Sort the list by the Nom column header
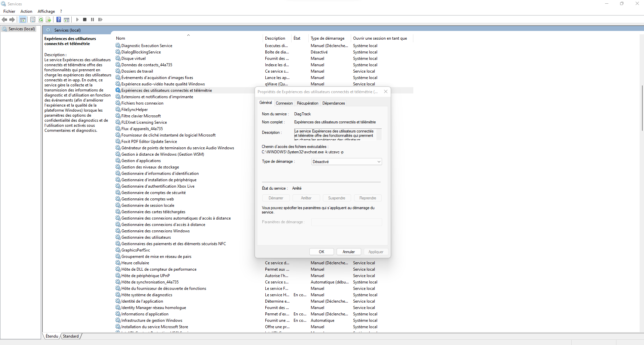The height and width of the screenshot is (345, 644). pos(120,38)
